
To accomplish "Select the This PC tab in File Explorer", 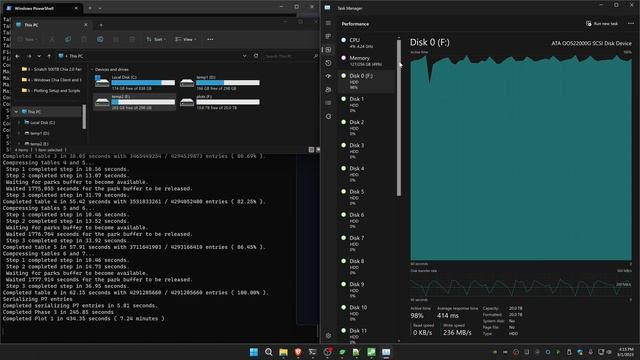I will pyautogui.click(x=52, y=25).
